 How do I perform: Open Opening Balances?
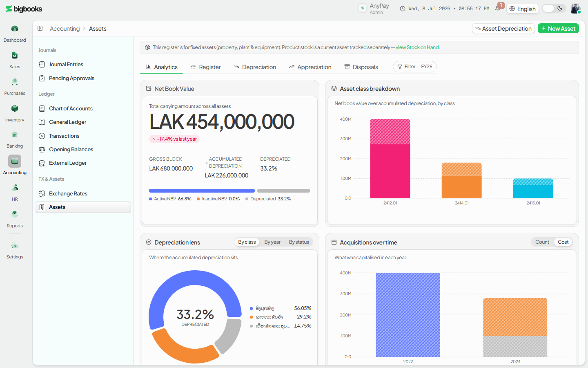[x=83, y=149]
